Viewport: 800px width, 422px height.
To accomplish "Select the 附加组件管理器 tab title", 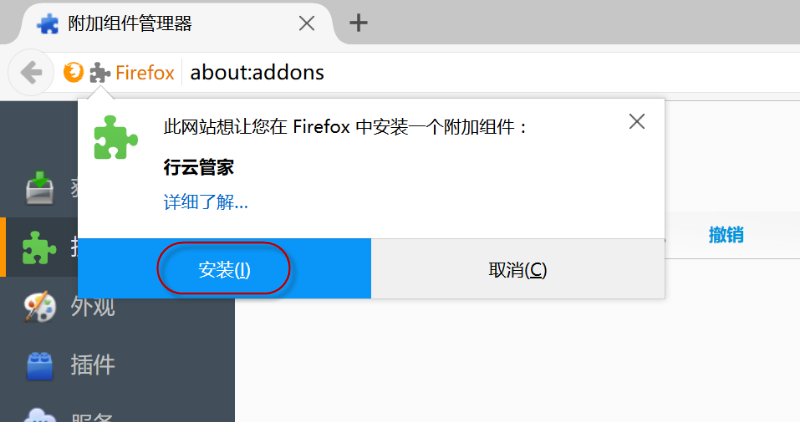I will click(130, 23).
